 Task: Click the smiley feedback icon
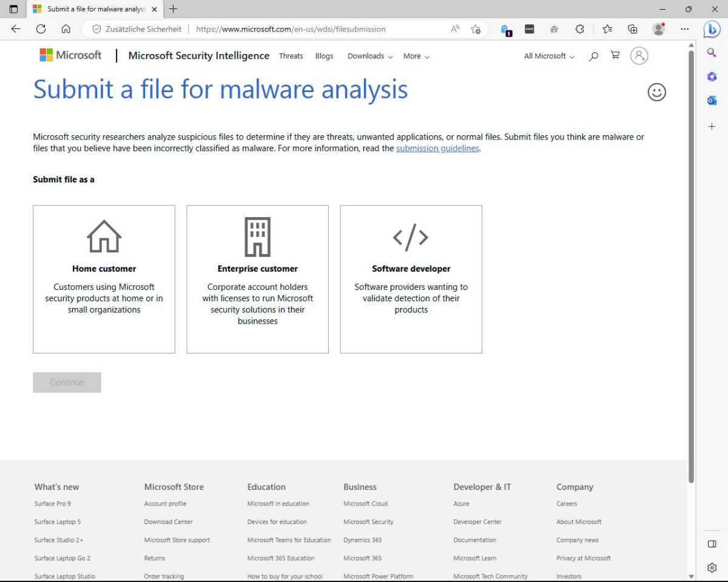(x=657, y=92)
